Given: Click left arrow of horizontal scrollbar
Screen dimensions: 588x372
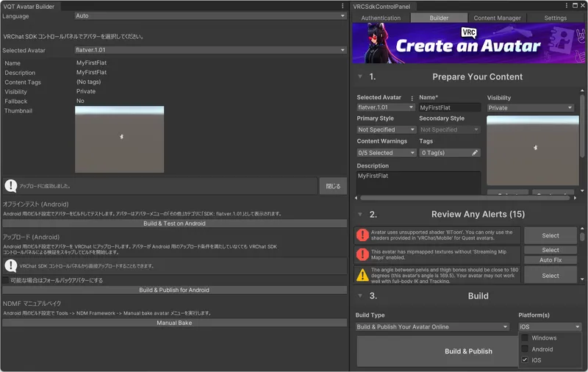Looking at the screenshot, I should tap(356, 198).
